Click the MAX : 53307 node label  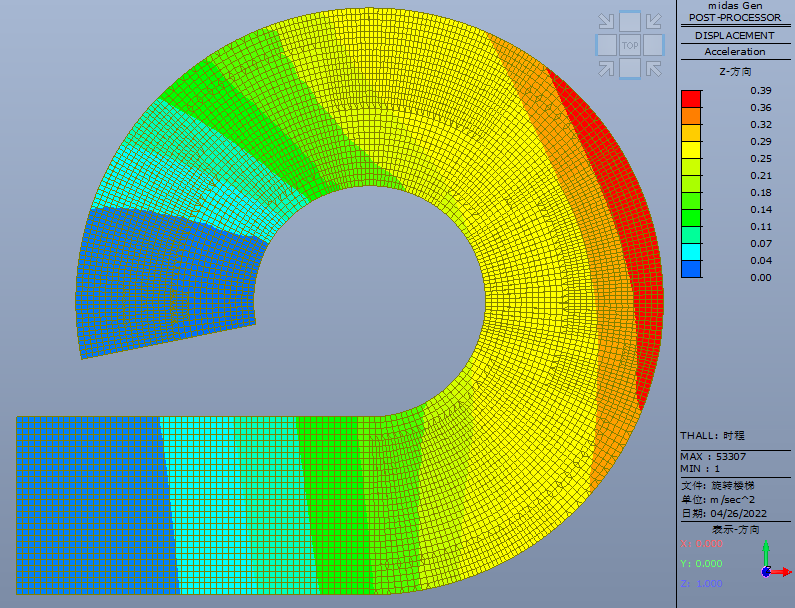coord(713,456)
